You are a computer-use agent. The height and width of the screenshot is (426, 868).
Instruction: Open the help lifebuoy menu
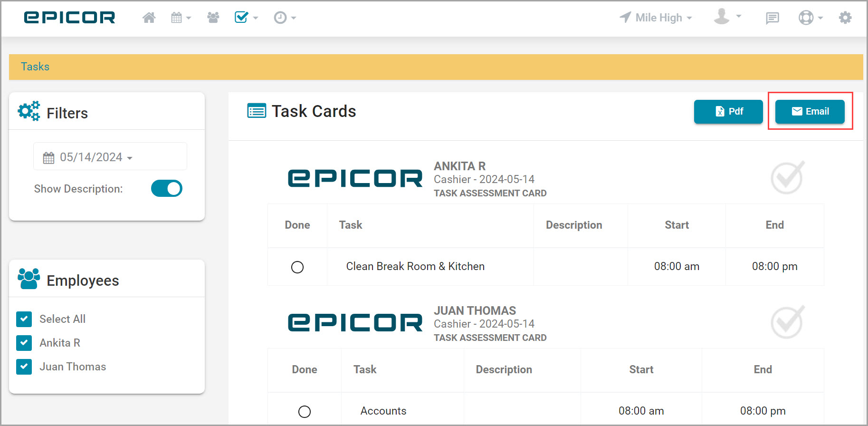pos(811,18)
